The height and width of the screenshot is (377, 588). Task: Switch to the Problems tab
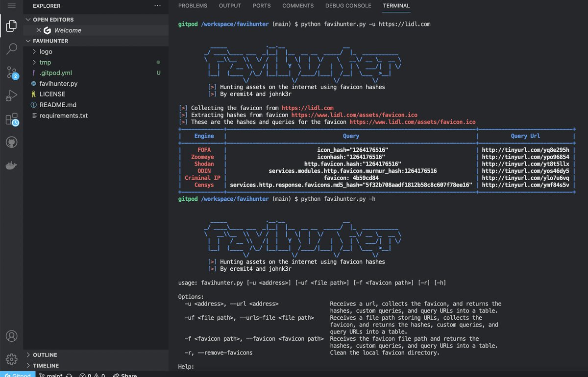click(x=193, y=6)
